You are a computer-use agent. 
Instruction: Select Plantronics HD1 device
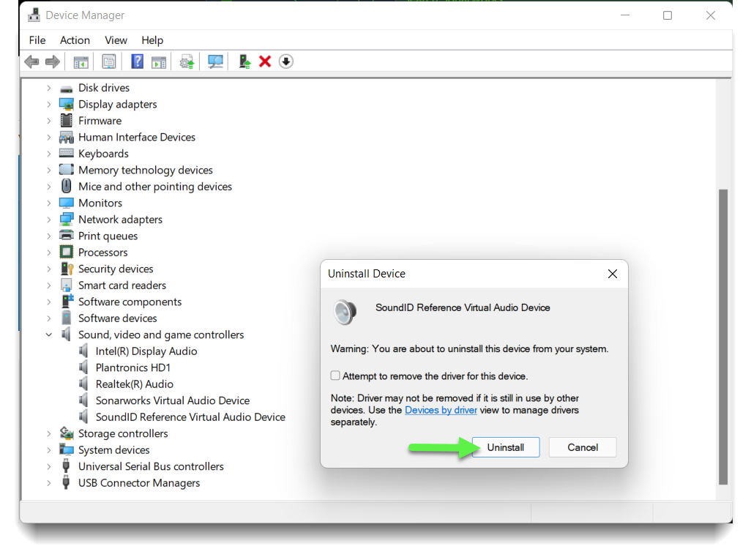pos(132,367)
